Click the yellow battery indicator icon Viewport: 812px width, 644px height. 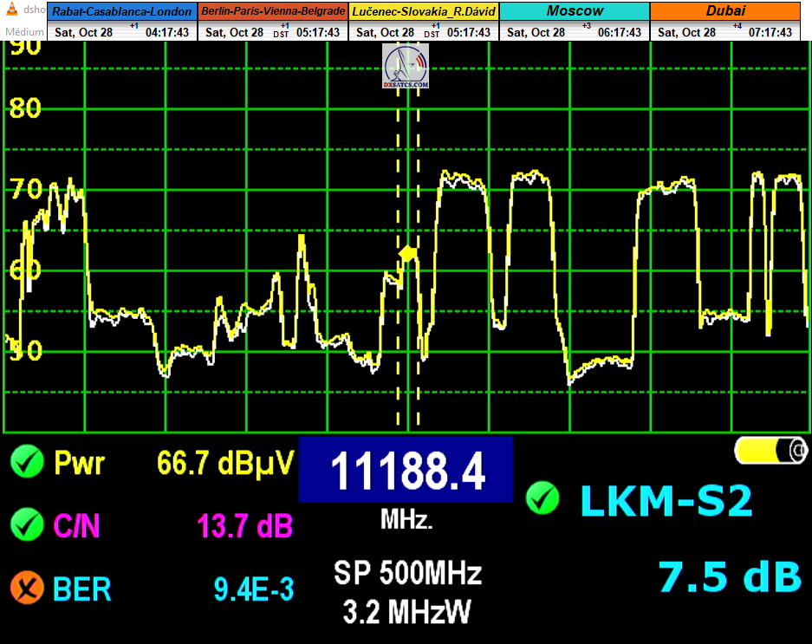click(770, 450)
